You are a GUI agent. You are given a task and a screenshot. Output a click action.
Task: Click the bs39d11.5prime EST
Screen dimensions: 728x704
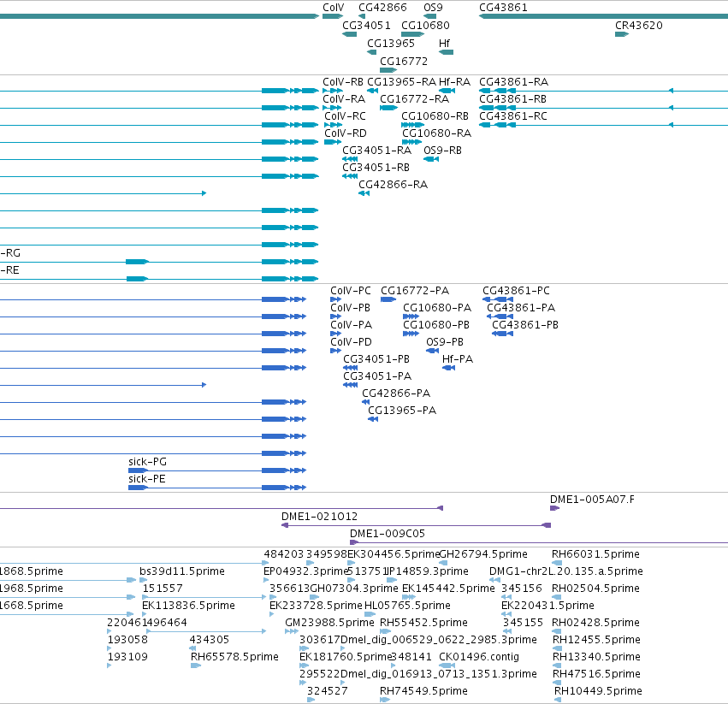point(144,580)
